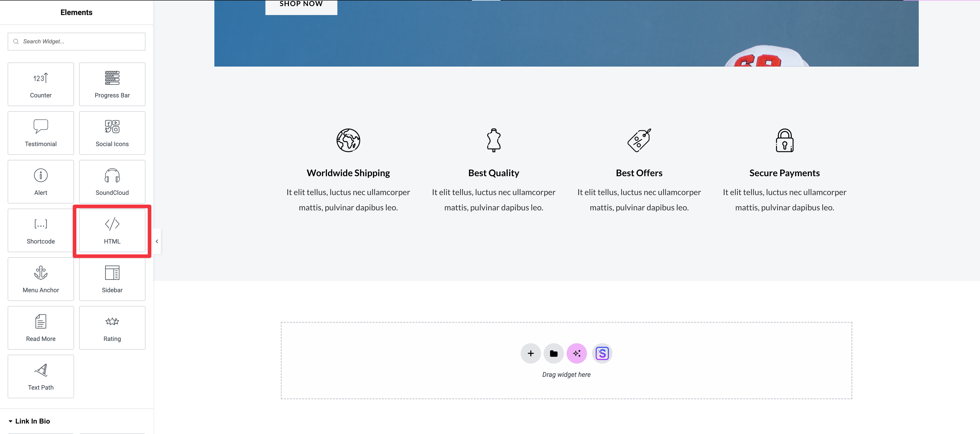The width and height of the screenshot is (980, 434).
Task: Pick the star Rating widget
Action: pyautogui.click(x=112, y=327)
